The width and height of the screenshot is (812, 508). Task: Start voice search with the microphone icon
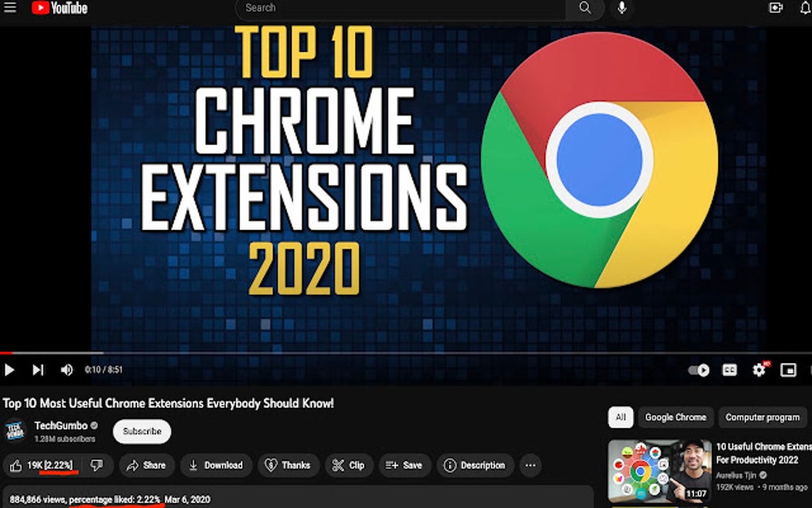621,9
